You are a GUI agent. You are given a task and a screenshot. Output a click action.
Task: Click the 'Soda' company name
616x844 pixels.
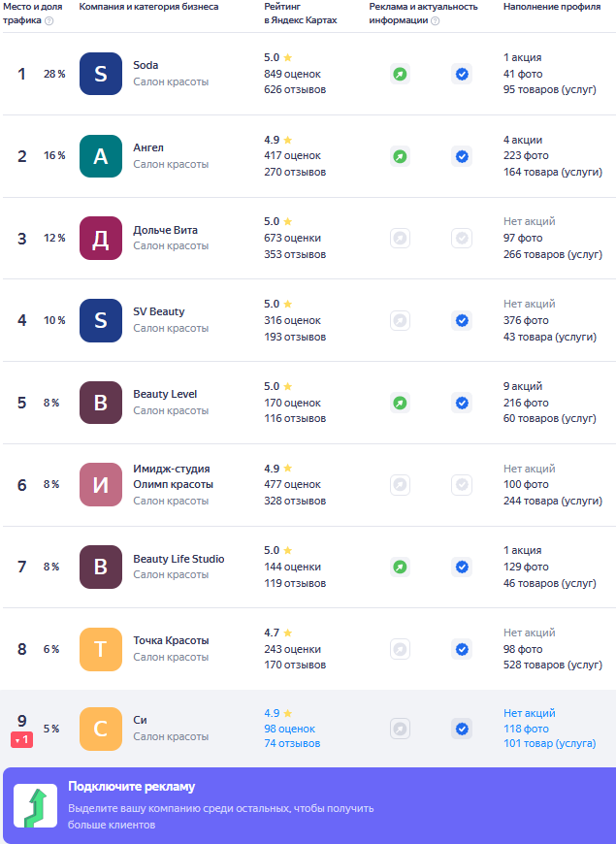tap(146, 65)
